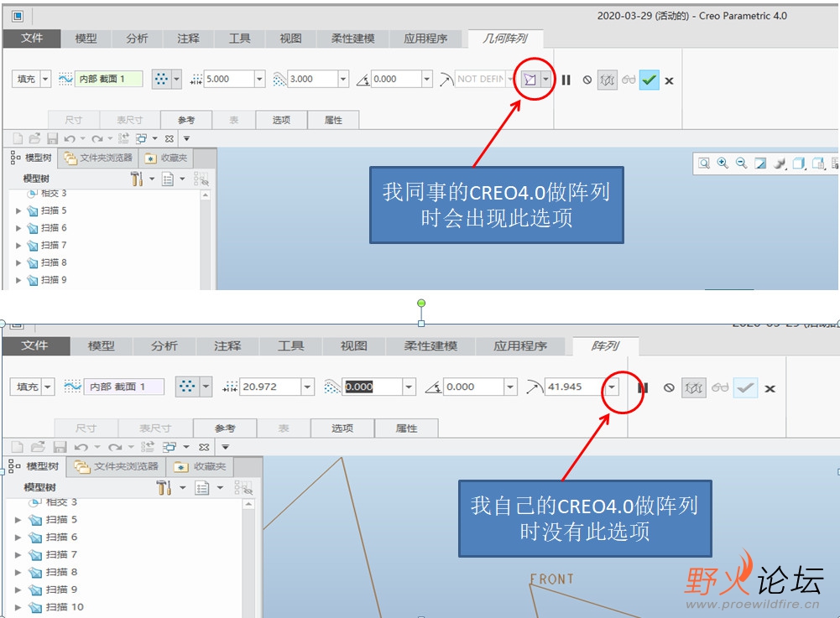Pause the pattern tool in lower dashboard

[x=643, y=387]
